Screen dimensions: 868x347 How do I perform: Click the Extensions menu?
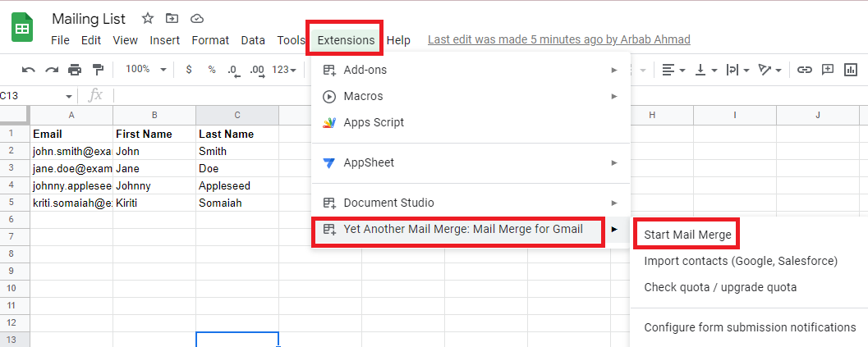(x=346, y=40)
